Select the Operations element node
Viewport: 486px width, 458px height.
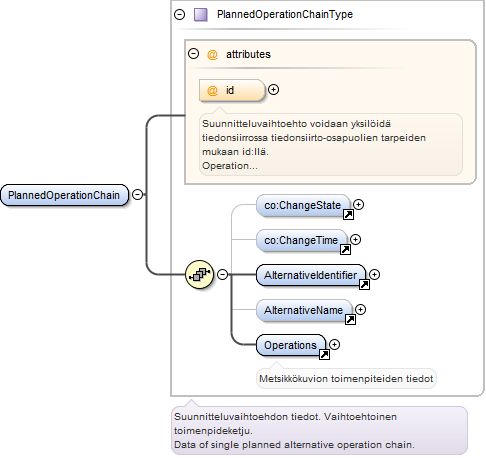click(x=291, y=345)
